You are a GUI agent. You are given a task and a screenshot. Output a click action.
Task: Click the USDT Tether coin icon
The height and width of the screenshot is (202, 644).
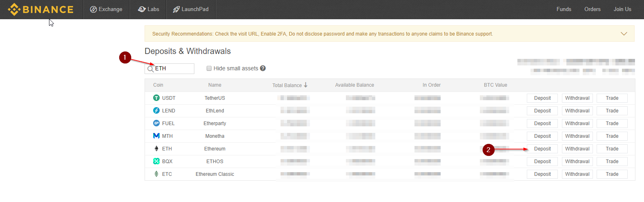(x=156, y=98)
